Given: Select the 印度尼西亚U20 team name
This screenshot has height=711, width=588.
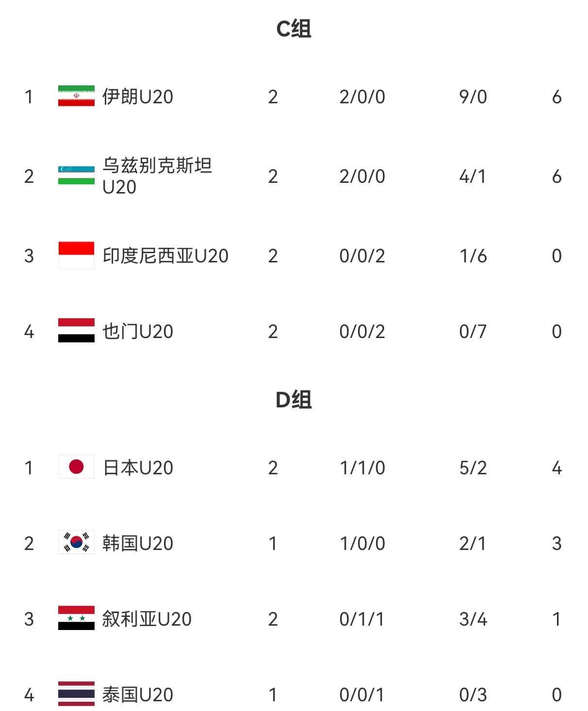Looking at the screenshot, I should pos(165,256).
